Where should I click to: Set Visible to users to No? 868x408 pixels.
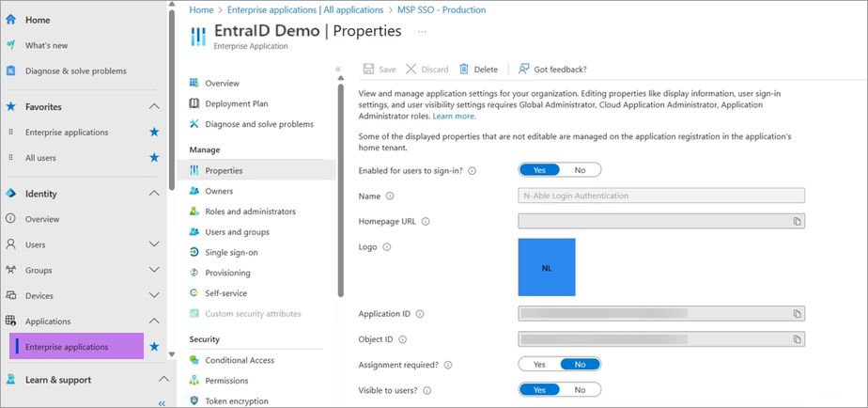(580, 389)
